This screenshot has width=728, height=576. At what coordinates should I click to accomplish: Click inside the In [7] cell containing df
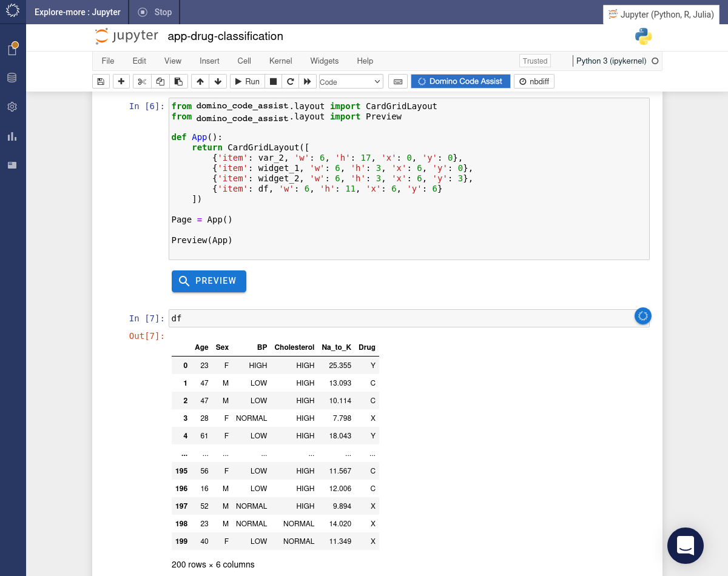(x=409, y=318)
